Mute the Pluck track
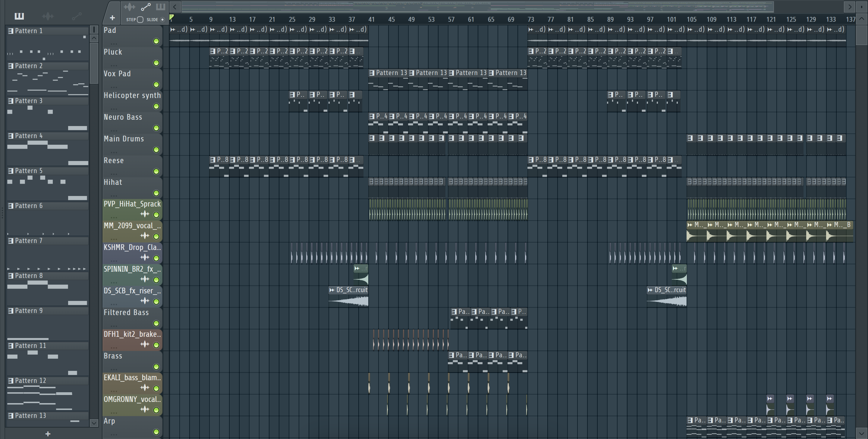Viewport: 868px width, 439px height. pyautogui.click(x=156, y=63)
